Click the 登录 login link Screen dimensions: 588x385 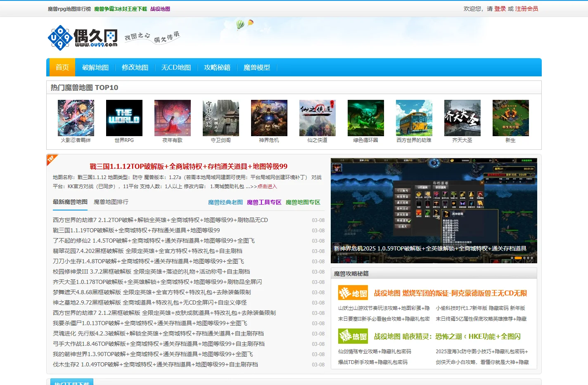point(500,9)
